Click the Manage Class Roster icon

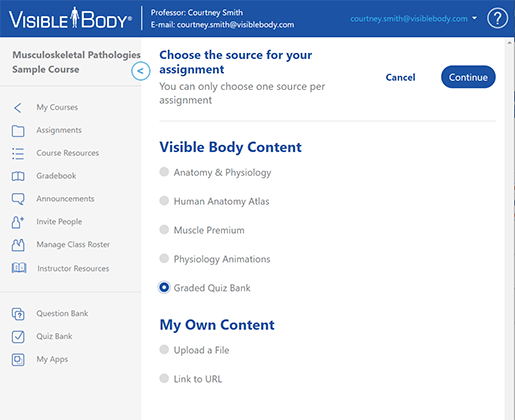(x=18, y=245)
